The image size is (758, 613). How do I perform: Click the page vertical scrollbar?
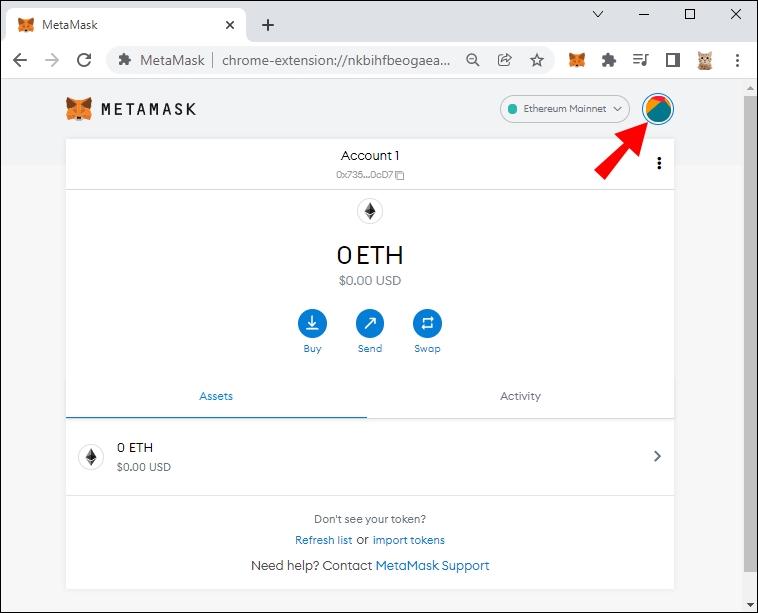coord(750,333)
